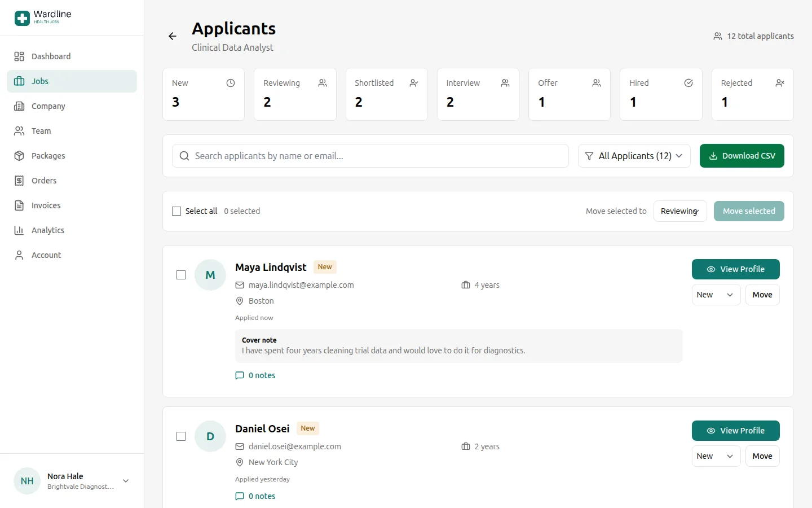Image resolution: width=812 pixels, height=508 pixels.
Task: Open the Team page in the sidebar
Action: pos(72,131)
